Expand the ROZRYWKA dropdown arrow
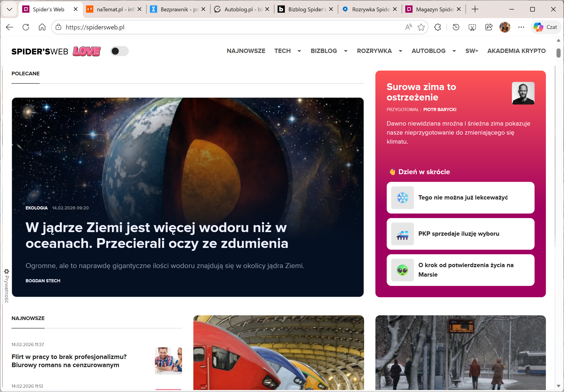The image size is (564, 392). point(400,51)
